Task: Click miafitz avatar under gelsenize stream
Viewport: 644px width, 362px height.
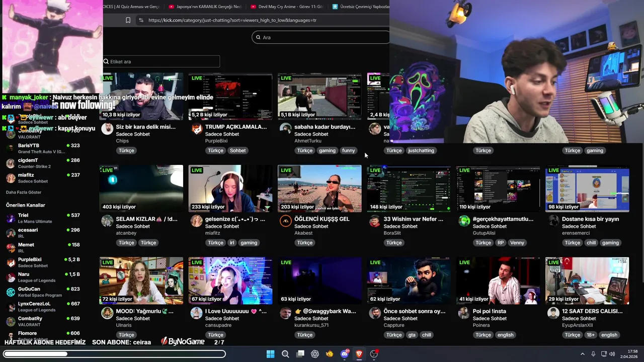Action: 197,221
